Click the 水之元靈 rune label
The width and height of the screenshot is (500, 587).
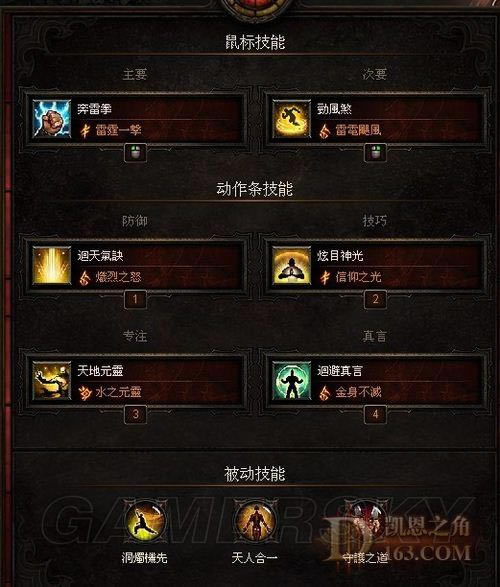tap(119, 392)
